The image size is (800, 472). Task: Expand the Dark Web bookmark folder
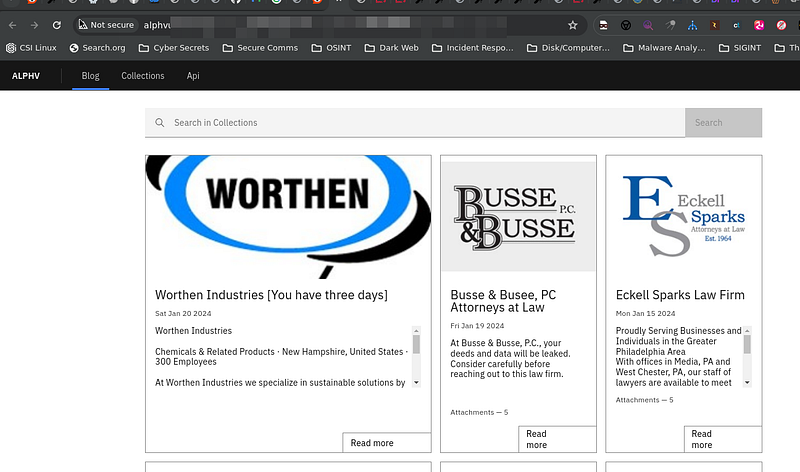[x=391, y=48]
